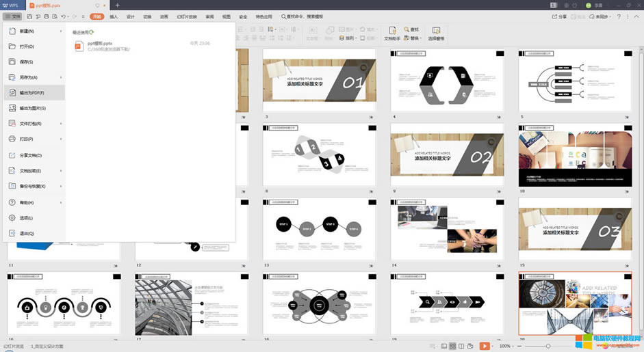Click the zoom slider handle in status bar

tap(548, 347)
